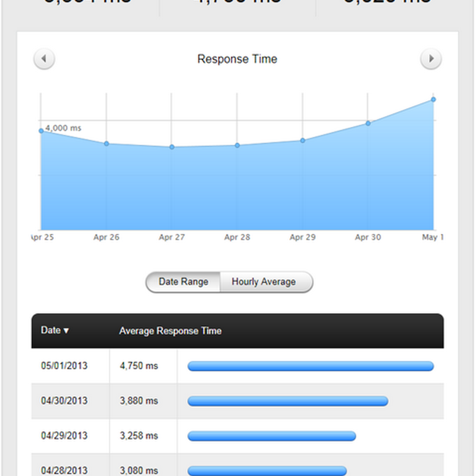
Task: Click Average Response Time column header
Action: click(x=170, y=331)
